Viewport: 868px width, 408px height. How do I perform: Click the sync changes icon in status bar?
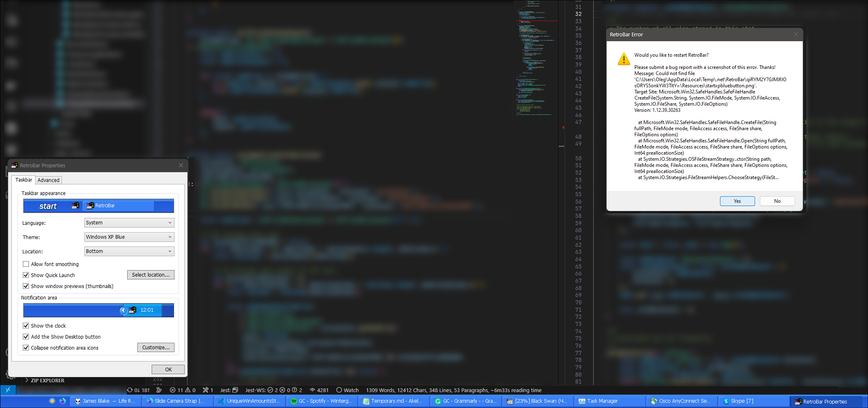[x=138, y=390]
